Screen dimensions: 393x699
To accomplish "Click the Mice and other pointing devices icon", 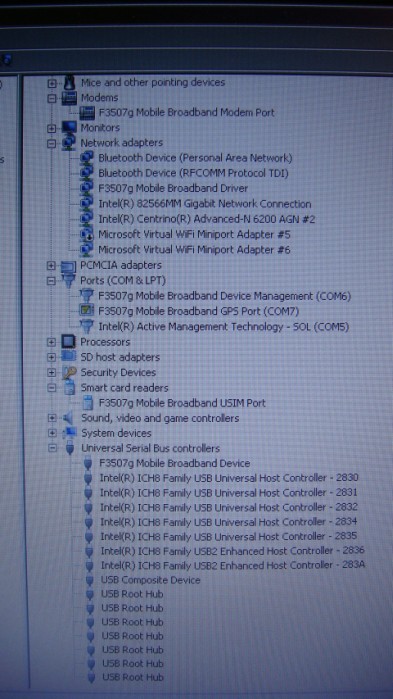I will [x=69, y=82].
